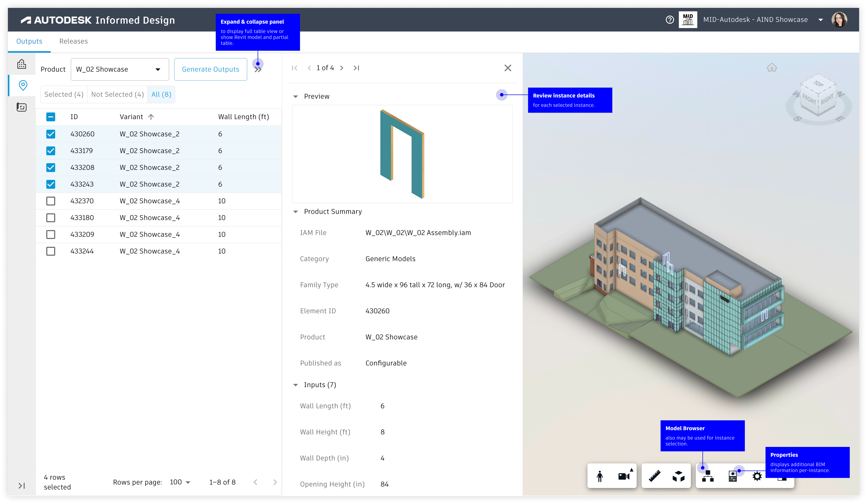Show the Not Selected (4) filter tab
This screenshot has width=867, height=504.
[117, 94]
